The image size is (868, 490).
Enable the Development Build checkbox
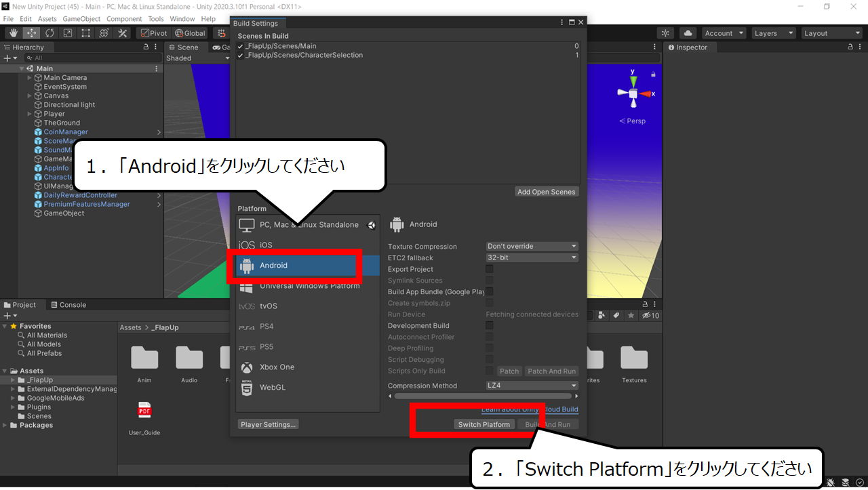490,325
